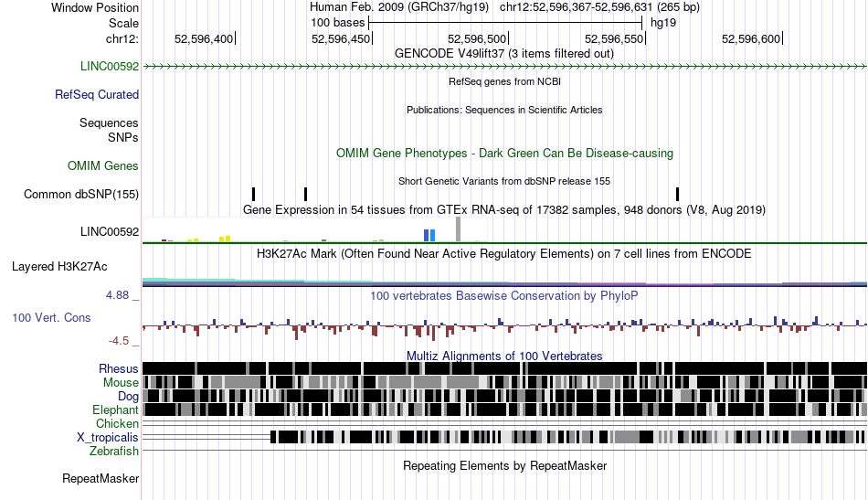Click the 100 bases scale bar
868x500 pixels.
[505, 23]
